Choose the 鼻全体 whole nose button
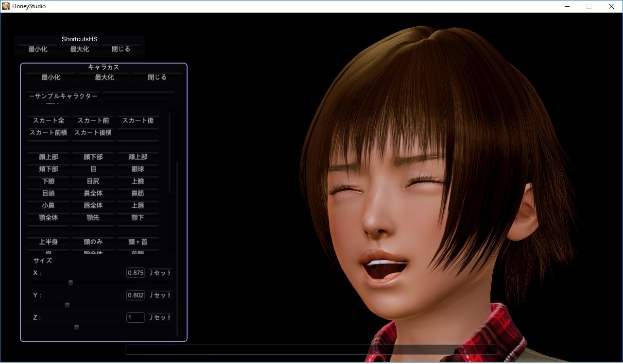This screenshot has height=364, width=623. pos(93,193)
